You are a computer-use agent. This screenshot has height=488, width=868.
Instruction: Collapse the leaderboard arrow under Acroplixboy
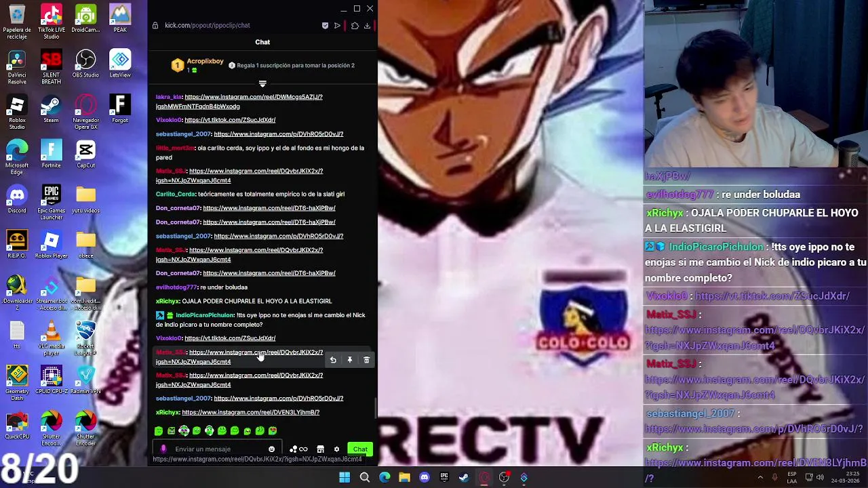point(262,84)
